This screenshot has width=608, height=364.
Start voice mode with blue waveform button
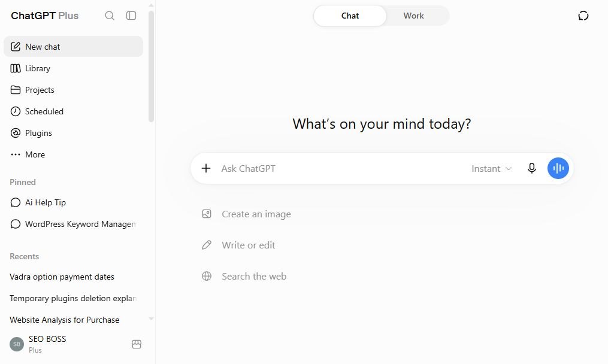coord(558,168)
